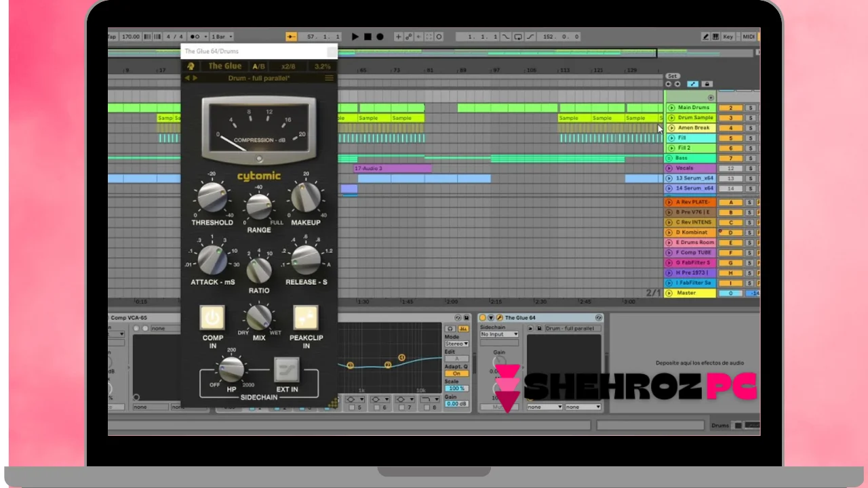Unfold the Drum Sample track
Screen dimensions: 868x488
click(x=671, y=117)
